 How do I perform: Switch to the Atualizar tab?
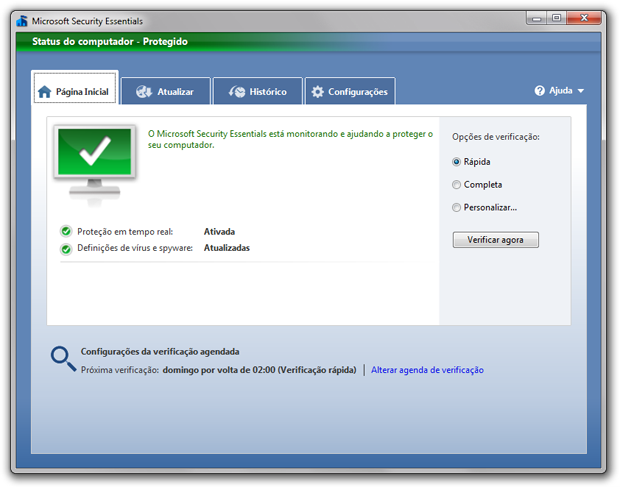(x=166, y=91)
